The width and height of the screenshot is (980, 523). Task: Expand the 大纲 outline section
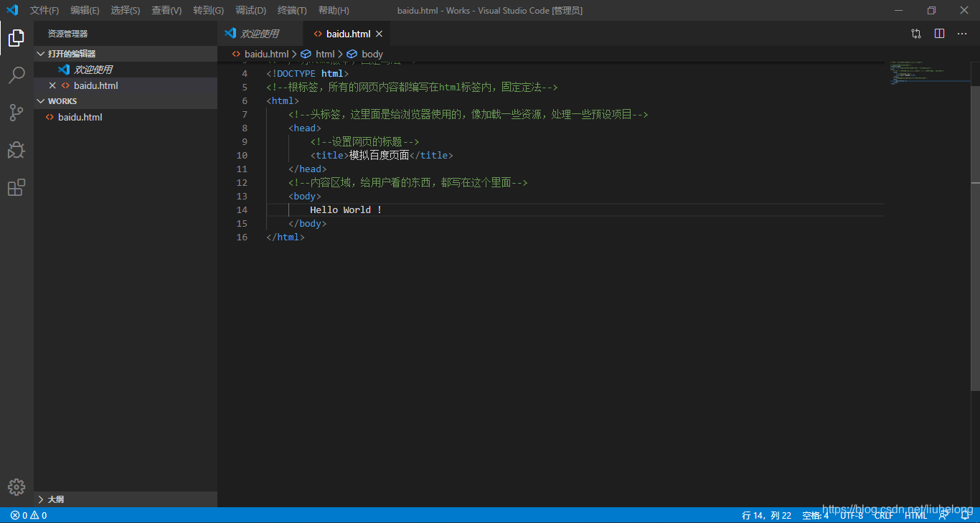[x=126, y=499]
